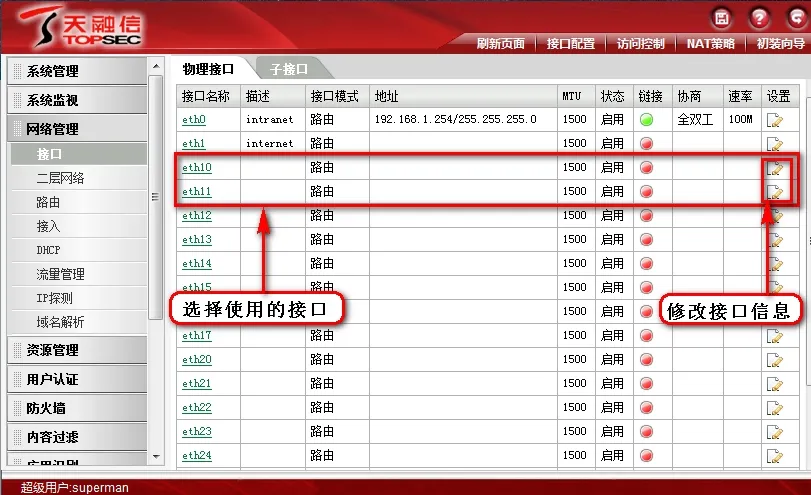Click the 接口名称 column header
This screenshot has width=811, height=495.
point(208,96)
